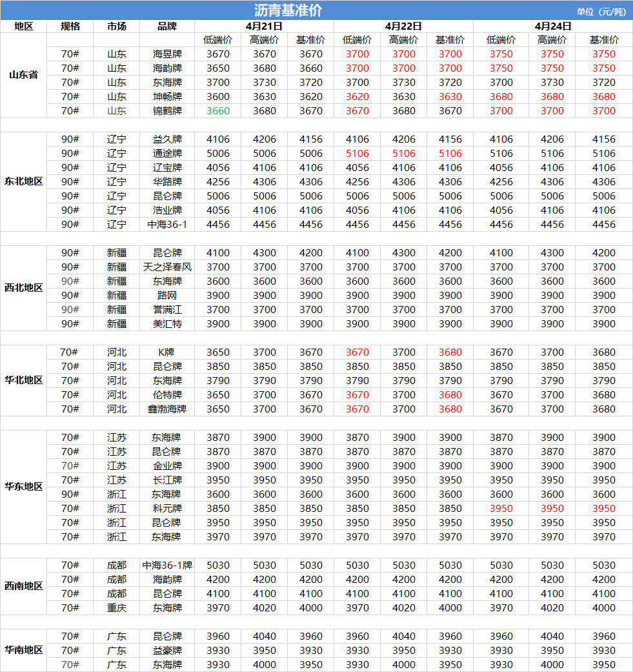Image resolution: width=633 pixels, height=672 pixels.
Task: Select the 山东省 region cell
Action: [23, 75]
